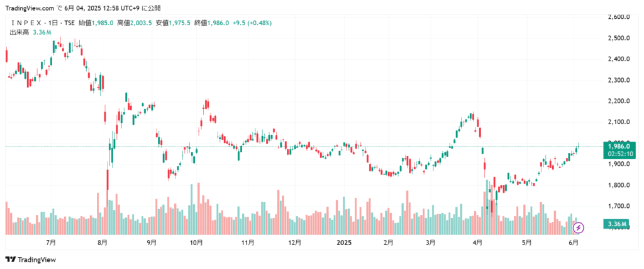The height and width of the screenshot is (269, 644).
Task: Click the 4月 label on time axis
Action: point(477,243)
